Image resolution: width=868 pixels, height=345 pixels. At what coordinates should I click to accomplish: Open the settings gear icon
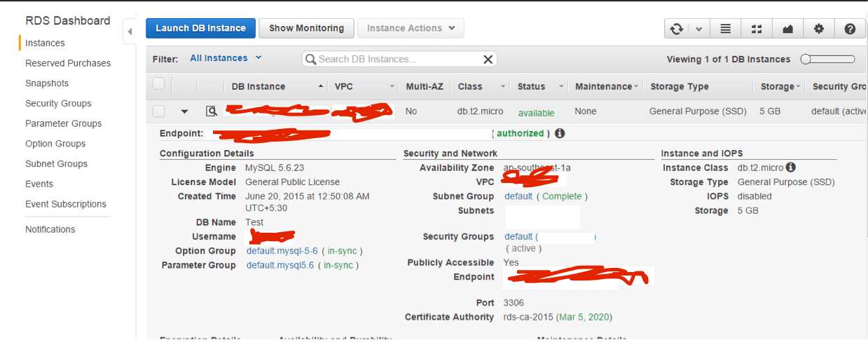(x=819, y=29)
